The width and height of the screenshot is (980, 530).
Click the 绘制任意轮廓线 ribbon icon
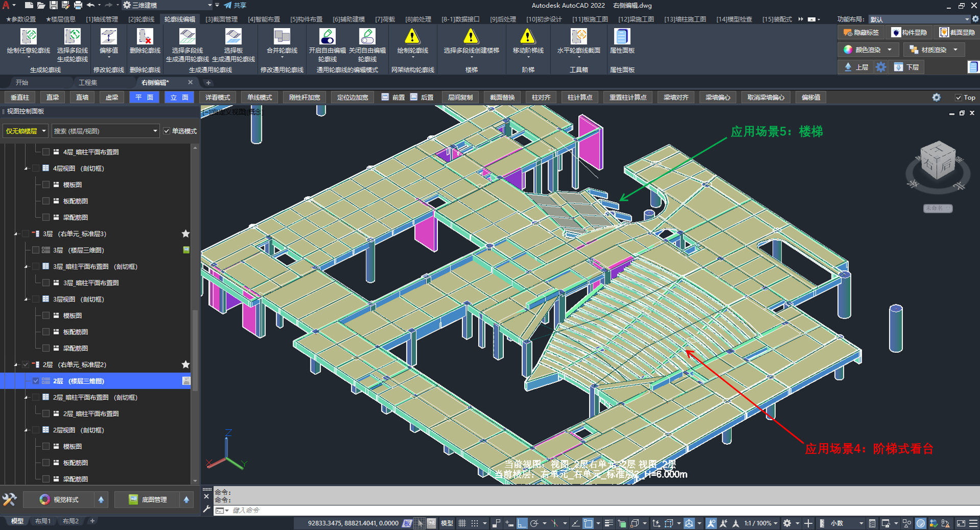pyautogui.click(x=29, y=37)
